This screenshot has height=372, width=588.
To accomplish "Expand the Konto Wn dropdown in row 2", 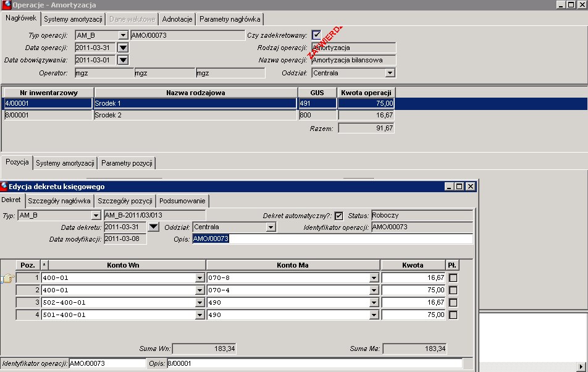I will coord(200,290).
